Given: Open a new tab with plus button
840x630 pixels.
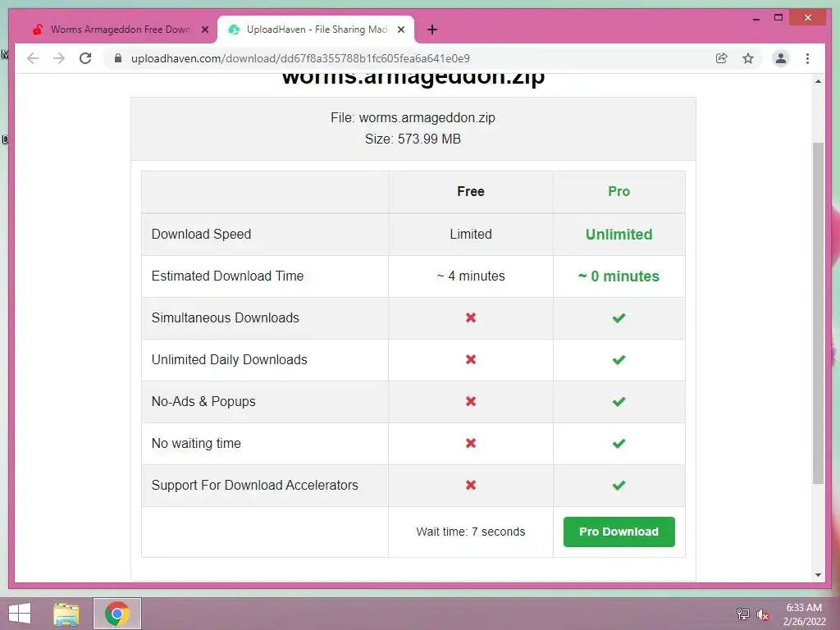Looking at the screenshot, I should pos(432,30).
